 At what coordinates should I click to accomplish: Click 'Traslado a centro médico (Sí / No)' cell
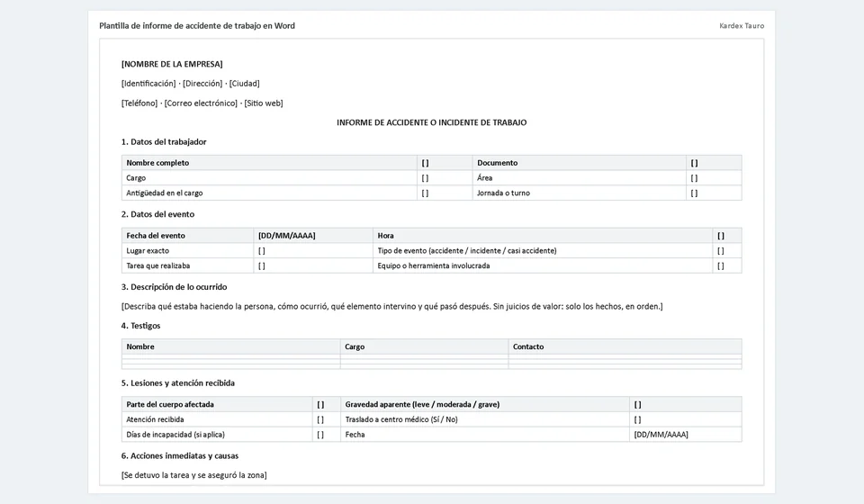tap(485, 419)
